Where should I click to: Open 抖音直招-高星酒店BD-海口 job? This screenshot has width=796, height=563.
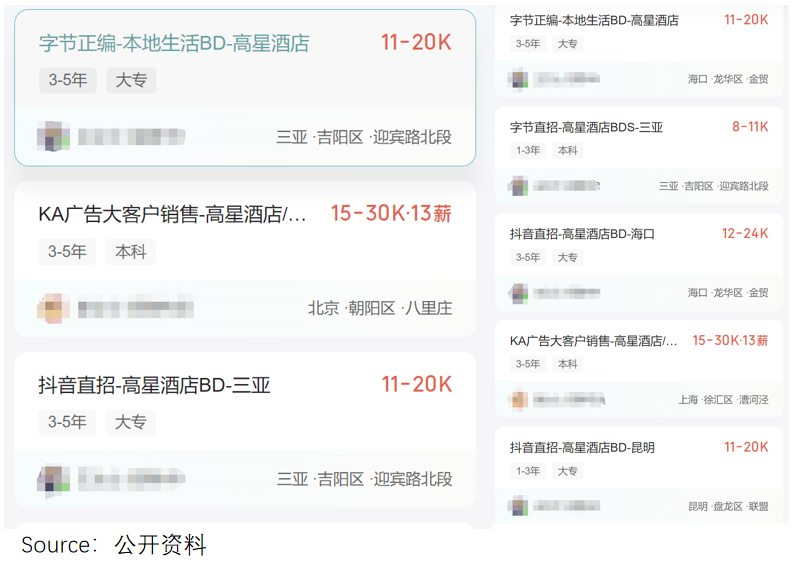click(x=582, y=234)
